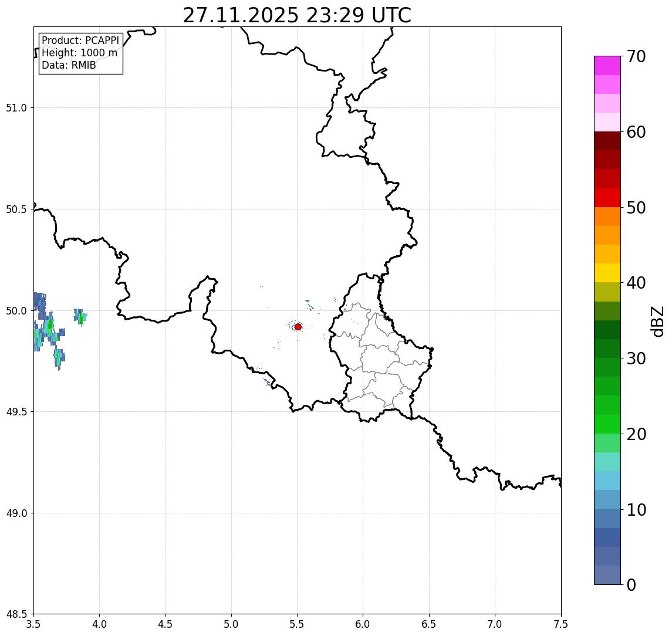Click longitude axis label 7.0
The height and width of the screenshot is (636, 672).
coord(495,624)
